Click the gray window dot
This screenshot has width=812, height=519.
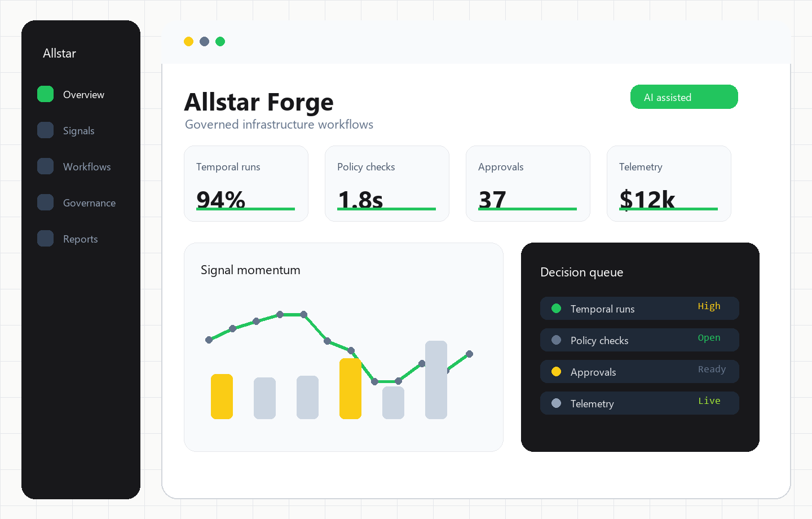205,41
